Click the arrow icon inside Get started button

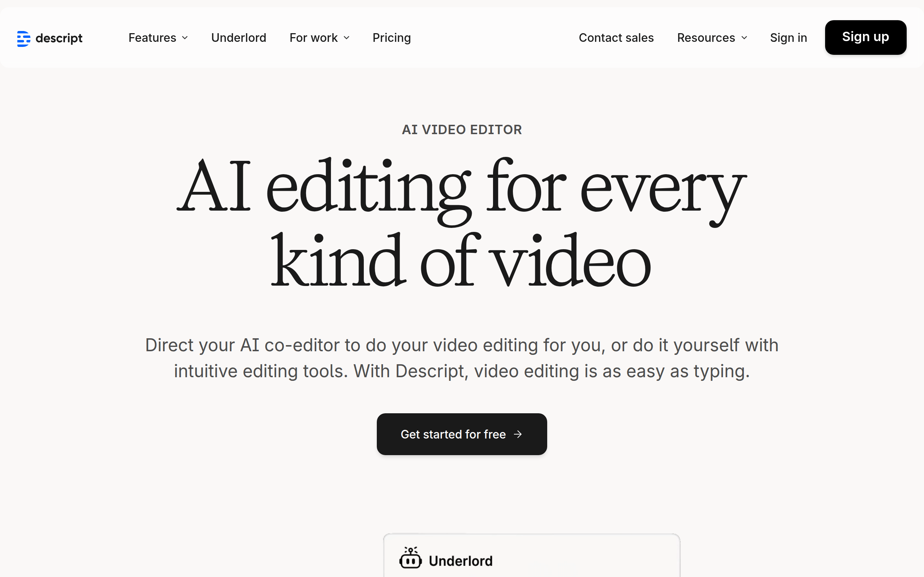[x=518, y=434]
